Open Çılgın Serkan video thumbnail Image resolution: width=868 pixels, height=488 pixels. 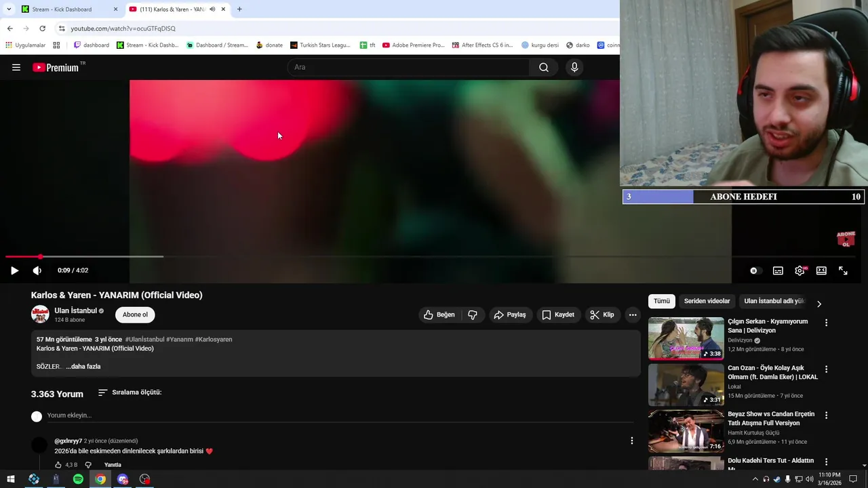686,338
